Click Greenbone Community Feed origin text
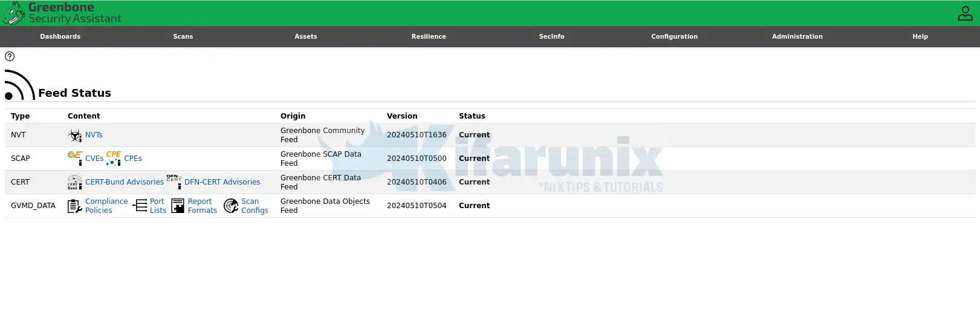Viewport: 980px width, 311px height. click(322, 135)
